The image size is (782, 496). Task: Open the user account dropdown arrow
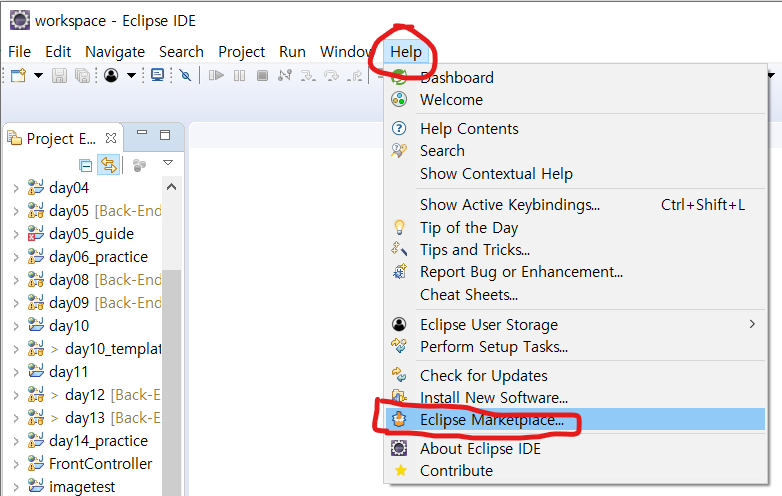[x=131, y=76]
